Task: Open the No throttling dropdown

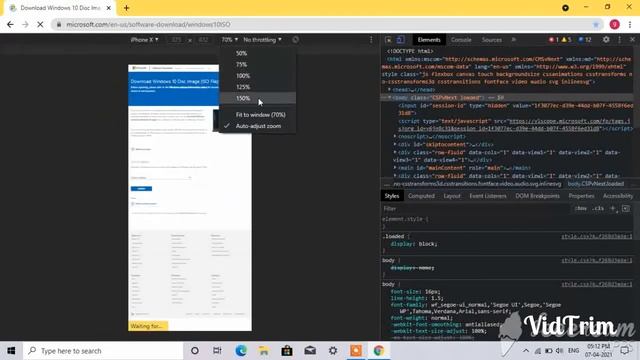Action: tap(262, 40)
